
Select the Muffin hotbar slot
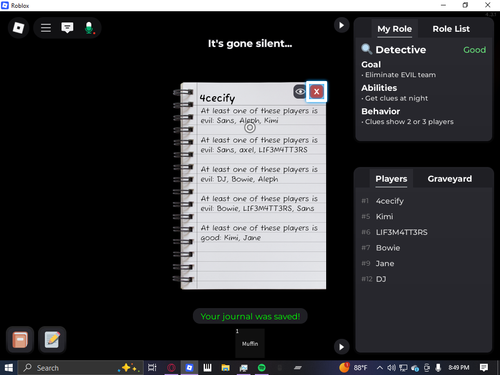[x=250, y=343]
